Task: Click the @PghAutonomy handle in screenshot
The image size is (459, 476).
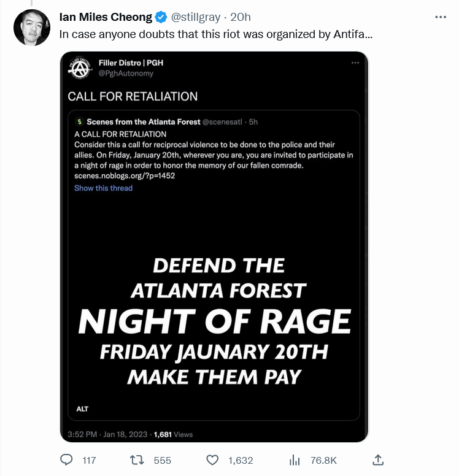Action: [x=126, y=74]
